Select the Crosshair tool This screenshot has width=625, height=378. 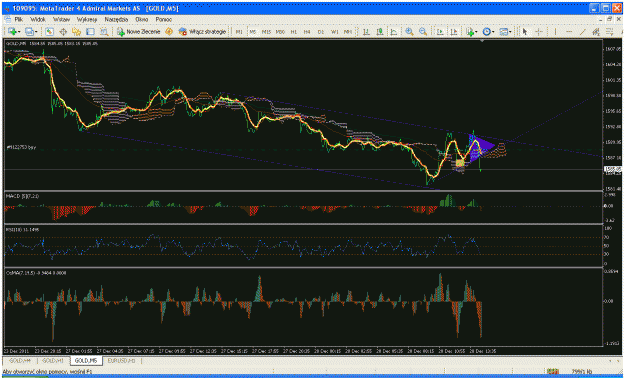point(539,32)
